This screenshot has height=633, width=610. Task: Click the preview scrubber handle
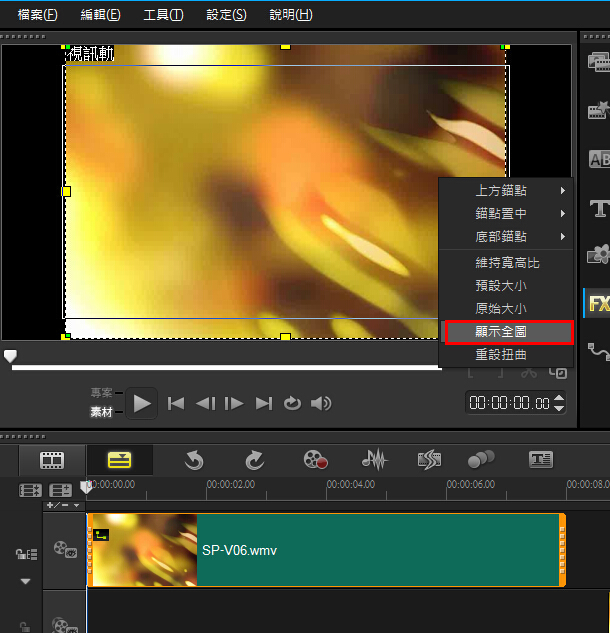(x=10, y=356)
